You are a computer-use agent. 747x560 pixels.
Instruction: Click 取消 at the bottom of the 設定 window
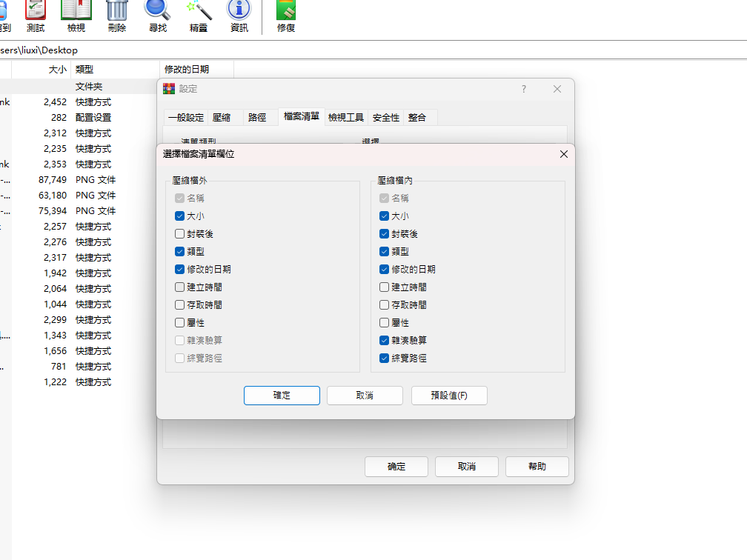pos(467,467)
